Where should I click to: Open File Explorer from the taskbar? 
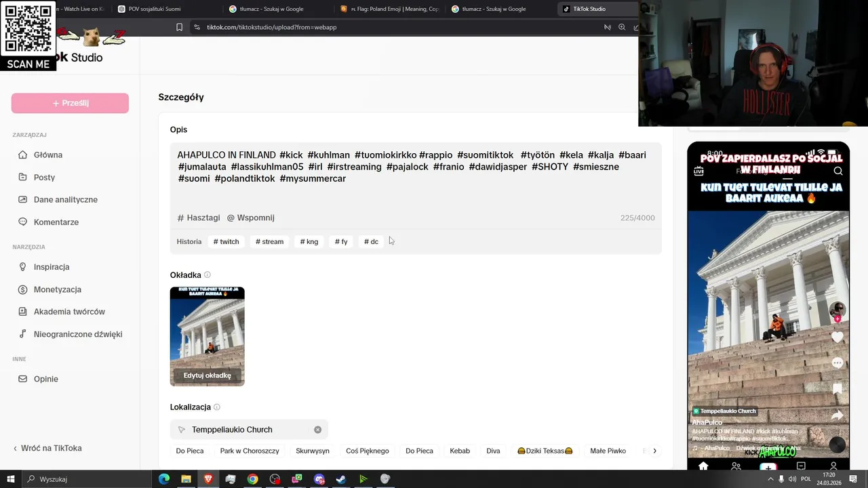(x=186, y=479)
